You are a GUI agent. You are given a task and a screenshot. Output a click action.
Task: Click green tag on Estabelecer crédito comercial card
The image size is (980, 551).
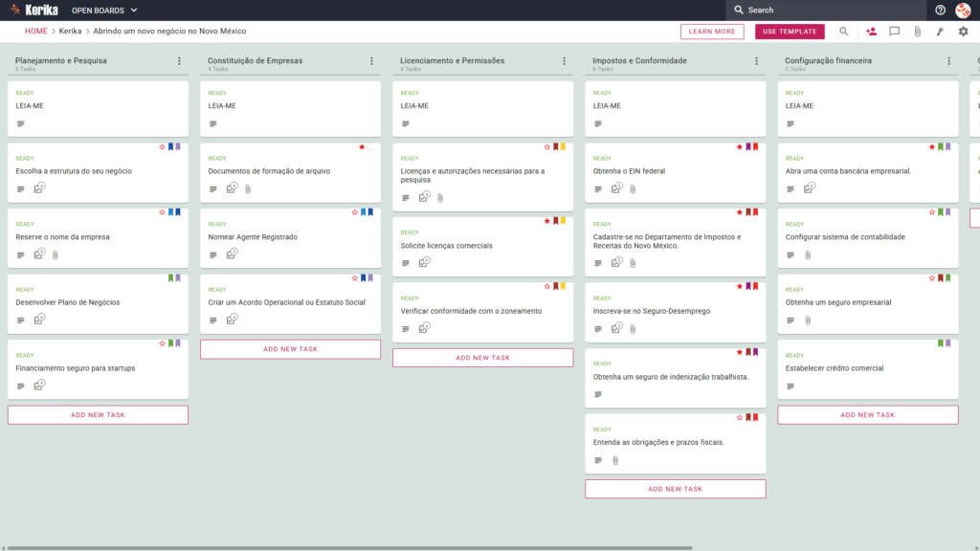(941, 343)
